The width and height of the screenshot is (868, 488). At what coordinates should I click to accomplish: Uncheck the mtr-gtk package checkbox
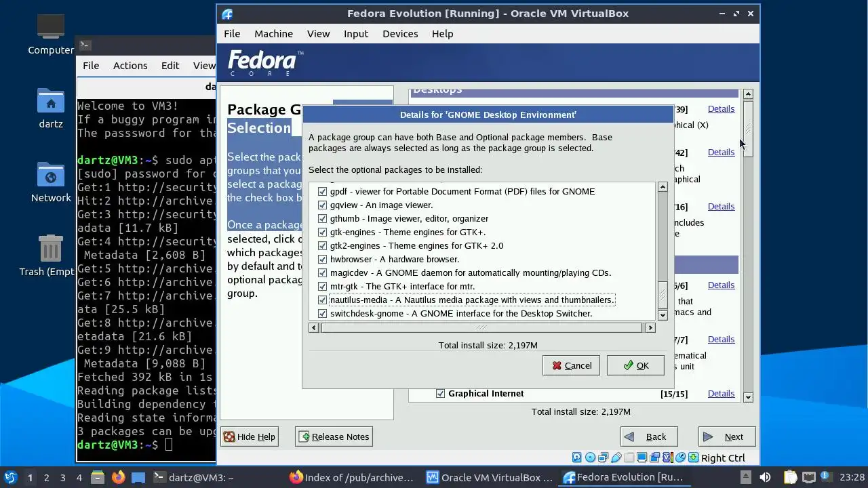(322, 286)
